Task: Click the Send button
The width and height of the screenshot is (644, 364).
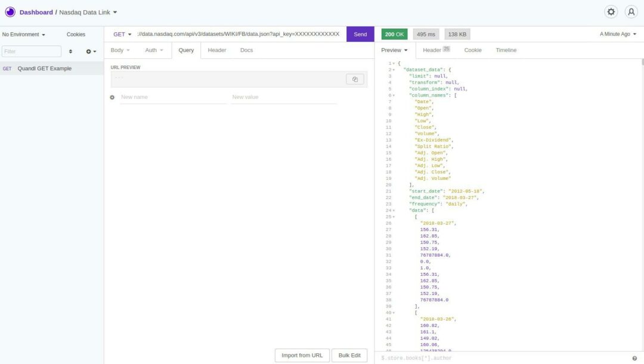Action: pyautogui.click(x=360, y=34)
